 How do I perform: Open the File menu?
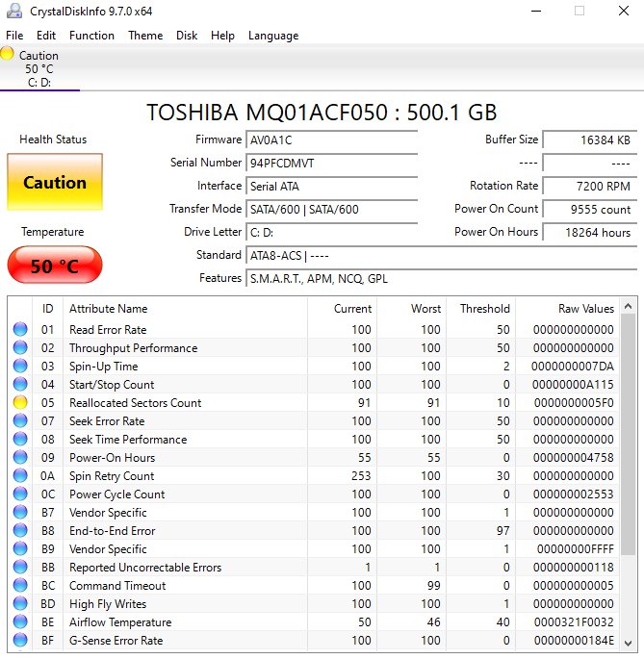tap(14, 36)
